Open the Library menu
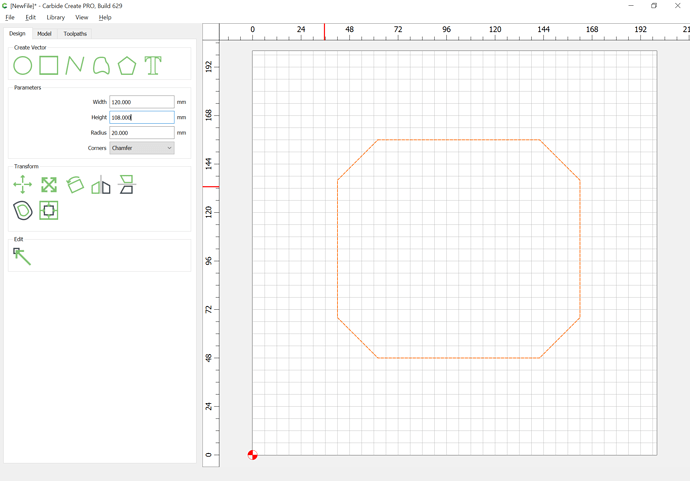The width and height of the screenshot is (690, 481). point(55,18)
